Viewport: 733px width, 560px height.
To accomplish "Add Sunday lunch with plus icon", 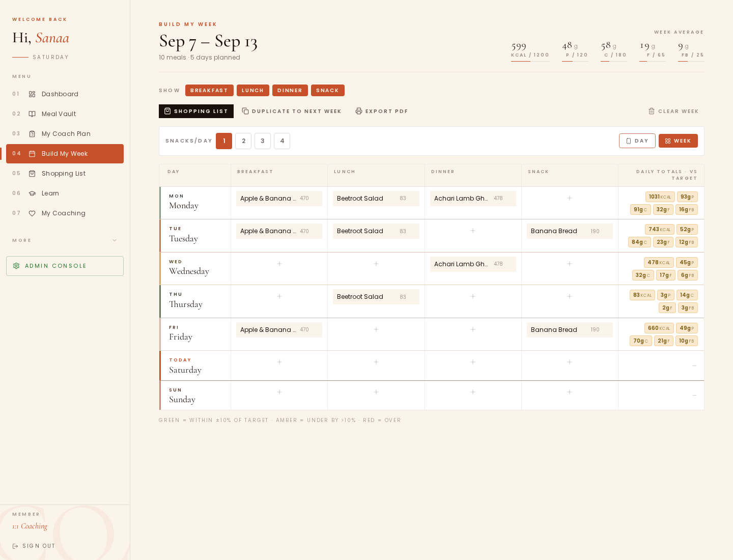I will click(x=376, y=392).
